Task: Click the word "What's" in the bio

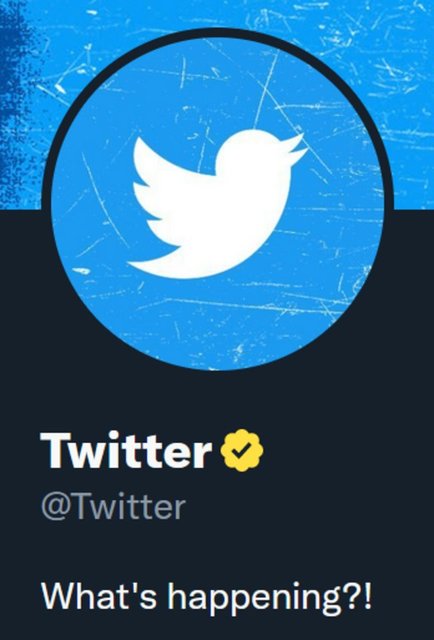Action: coord(98,595)
